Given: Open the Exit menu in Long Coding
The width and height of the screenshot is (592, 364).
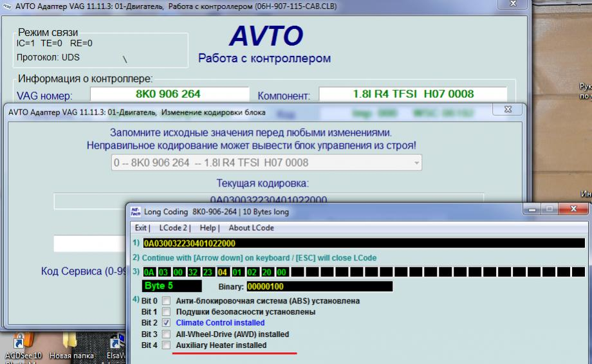Looking at the screenshot, I should point(142,228).
